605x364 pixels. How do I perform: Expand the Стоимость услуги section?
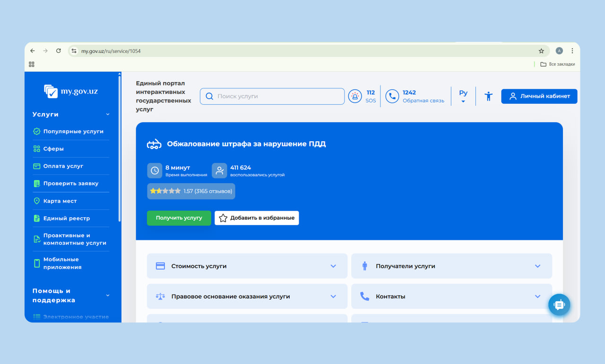click(247, 266)
